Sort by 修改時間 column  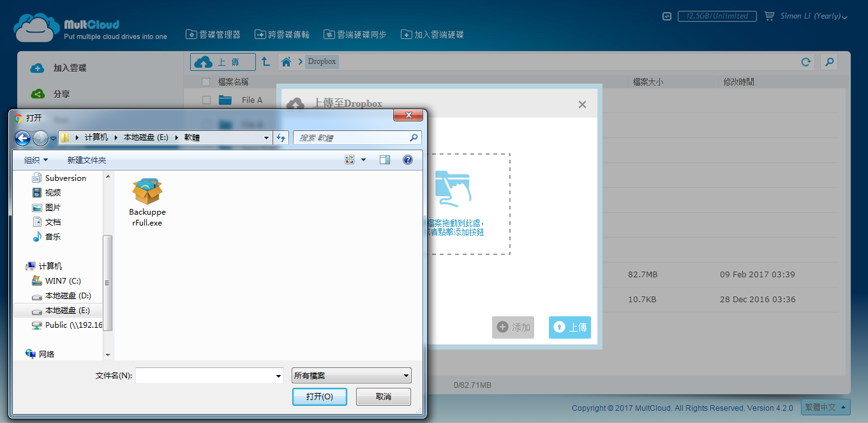pyautogui.click(x=739, y=82)
